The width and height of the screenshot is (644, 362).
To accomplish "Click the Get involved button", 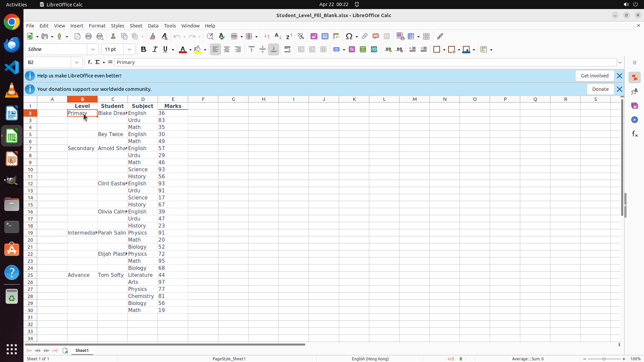I will (x=594, y=76).
